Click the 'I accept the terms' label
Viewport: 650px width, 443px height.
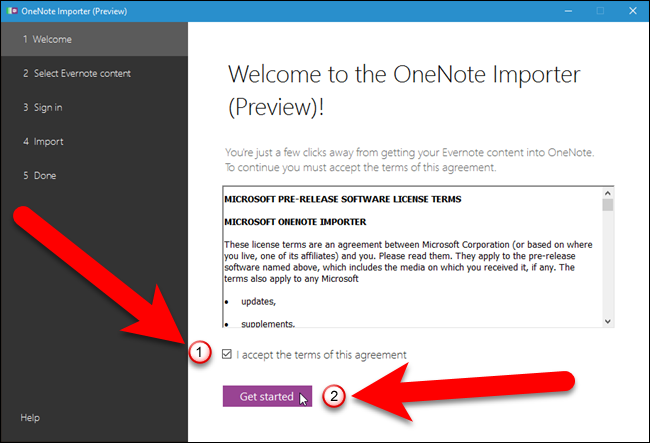(322, 355)
